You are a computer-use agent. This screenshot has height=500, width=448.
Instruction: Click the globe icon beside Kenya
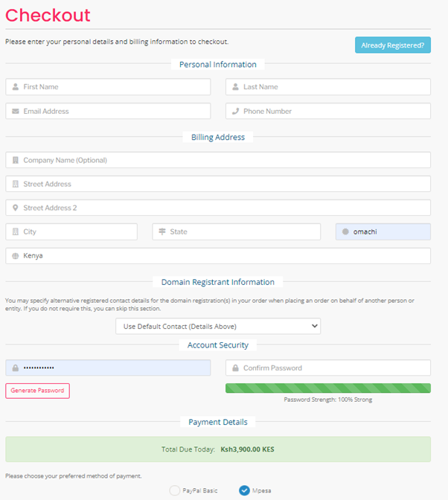(x=15, y=256)
